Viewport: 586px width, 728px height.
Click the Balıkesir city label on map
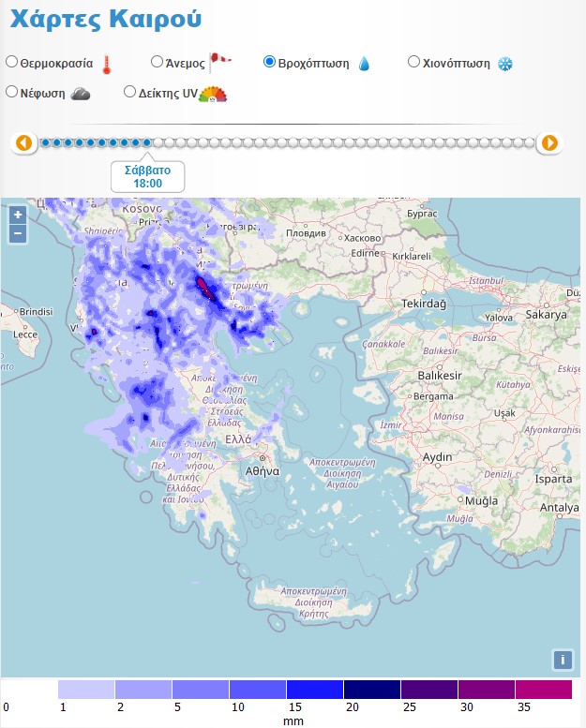tap(440, 375)
